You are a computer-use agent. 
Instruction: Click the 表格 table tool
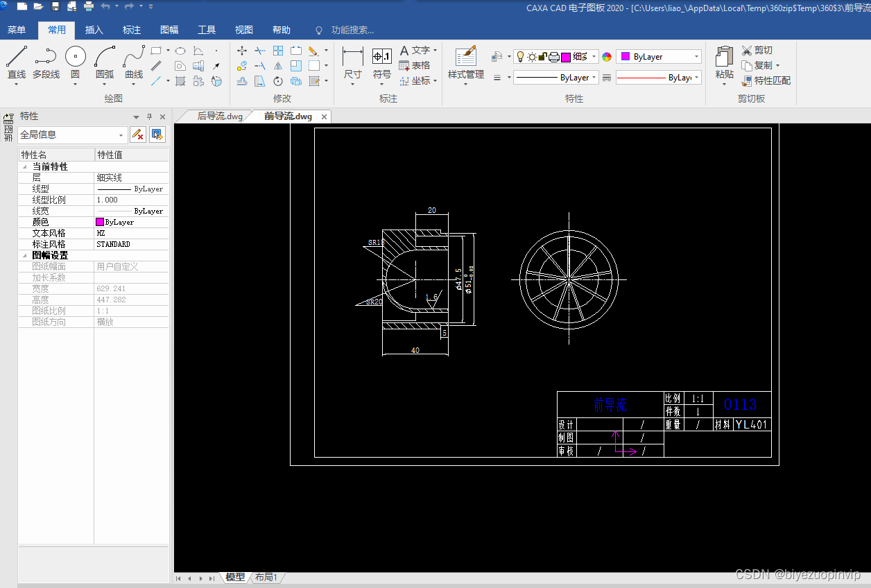415,65
